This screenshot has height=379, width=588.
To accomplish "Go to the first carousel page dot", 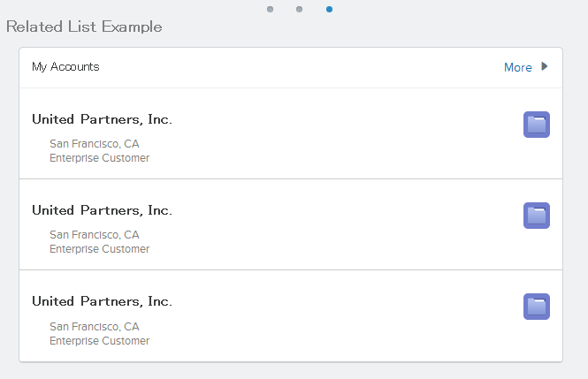I will 270,9.
